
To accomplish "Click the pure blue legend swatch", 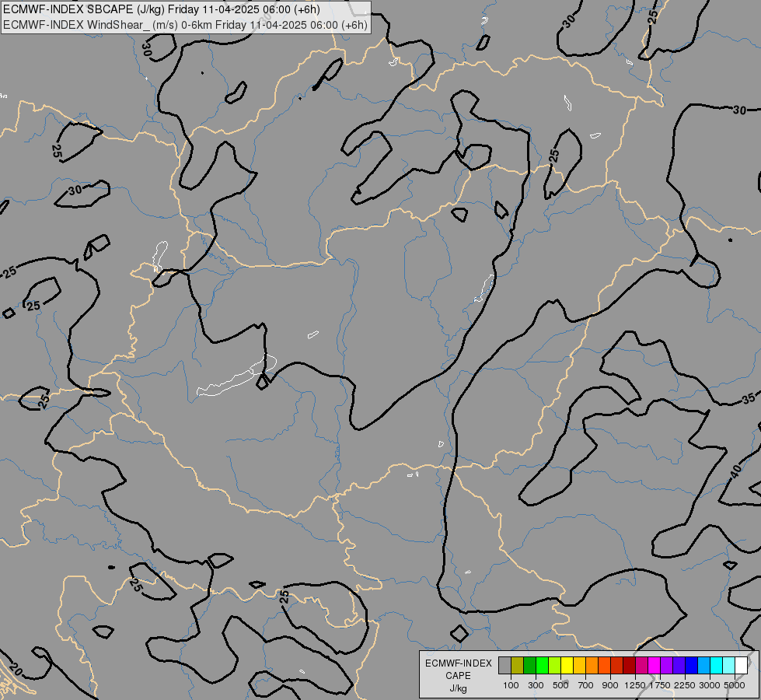I will coord(691,665).
